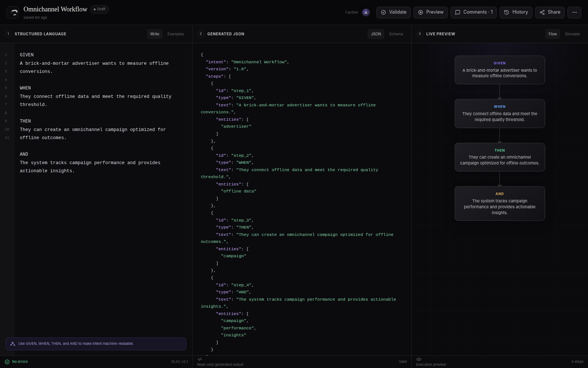Image resolution: width=588 pixels, height=368 pixels.
Task: Click the "advertiser" entity in JSON
Action: [236, 127]
